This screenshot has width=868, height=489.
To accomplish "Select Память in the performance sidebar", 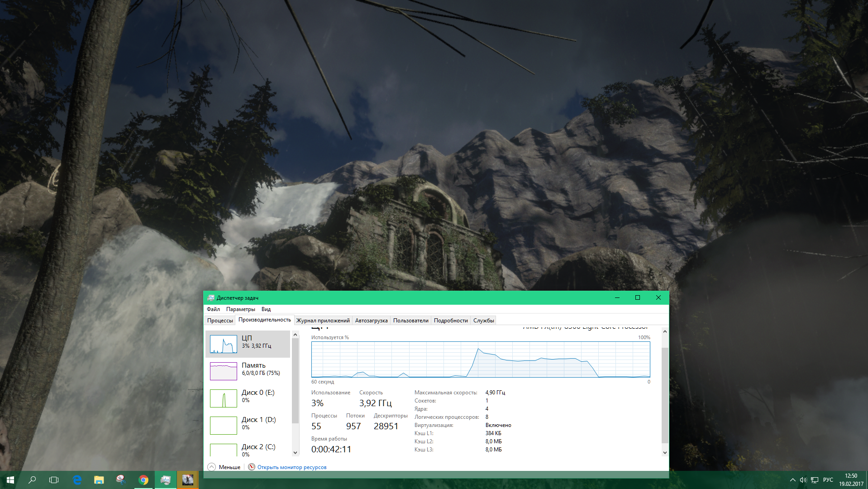I will point(248,371).
